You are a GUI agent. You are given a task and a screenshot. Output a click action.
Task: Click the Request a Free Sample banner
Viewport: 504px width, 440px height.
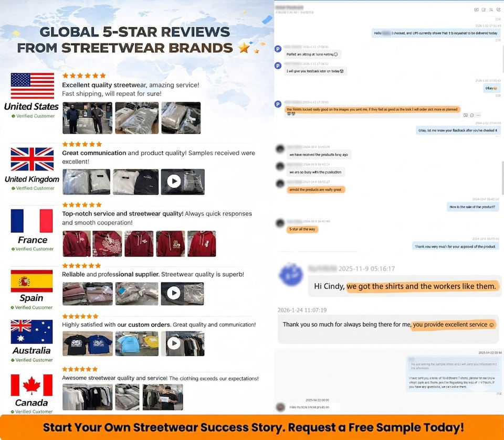point(252,427)
